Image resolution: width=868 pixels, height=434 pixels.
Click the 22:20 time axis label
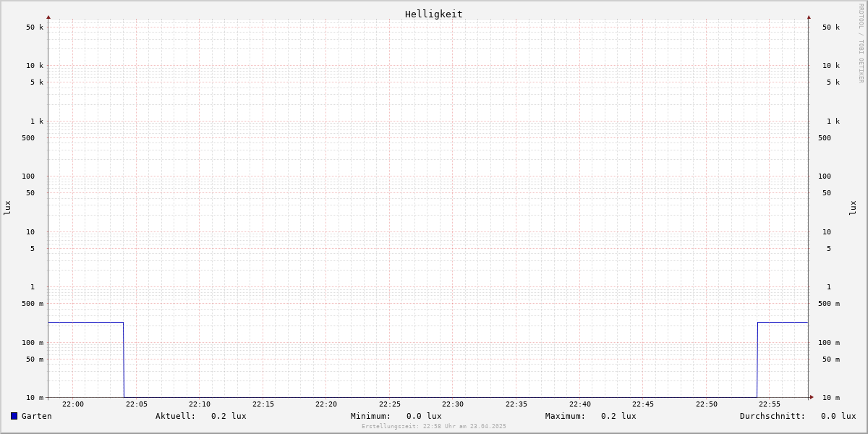tap(326, 404)
